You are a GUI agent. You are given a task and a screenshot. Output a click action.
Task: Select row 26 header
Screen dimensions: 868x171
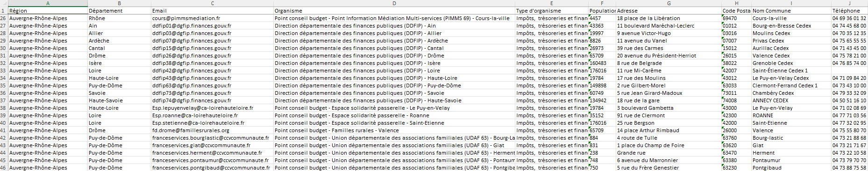click(x=4, y=18)
